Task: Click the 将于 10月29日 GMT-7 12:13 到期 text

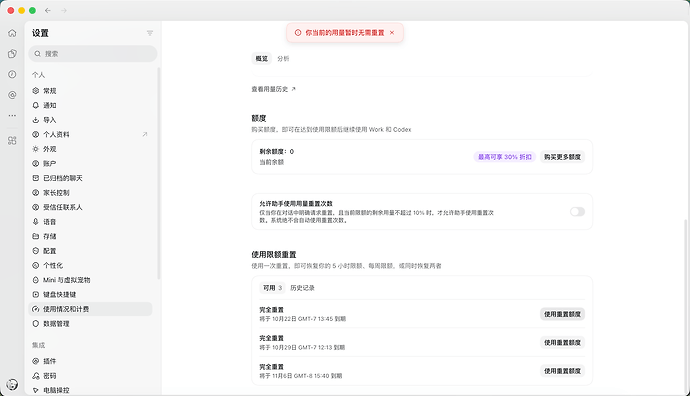Action: point(302,347)
